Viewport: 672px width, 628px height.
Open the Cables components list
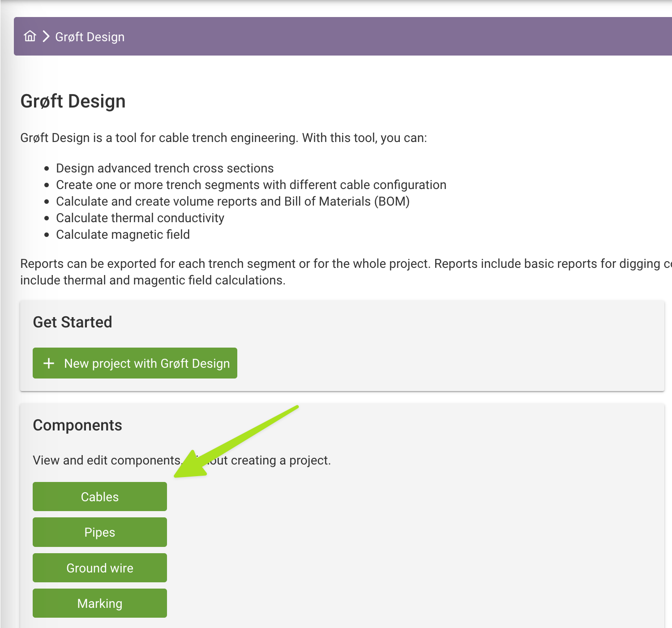click(x=100, y=497)
